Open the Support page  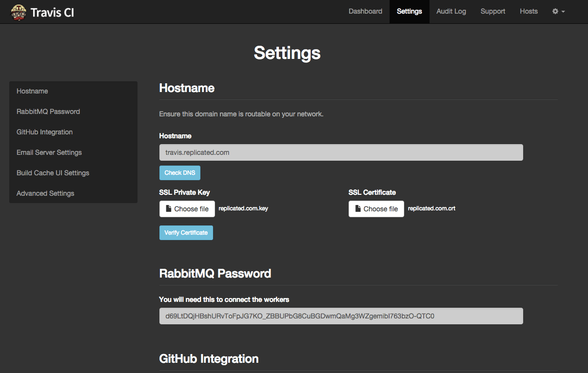[x=493, y=11]
